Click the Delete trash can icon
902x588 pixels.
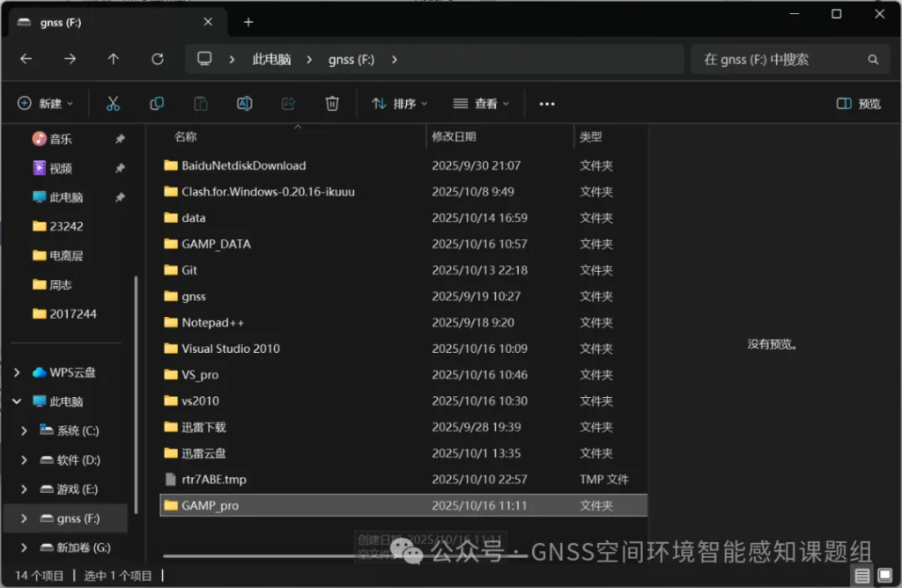[332, 104]
